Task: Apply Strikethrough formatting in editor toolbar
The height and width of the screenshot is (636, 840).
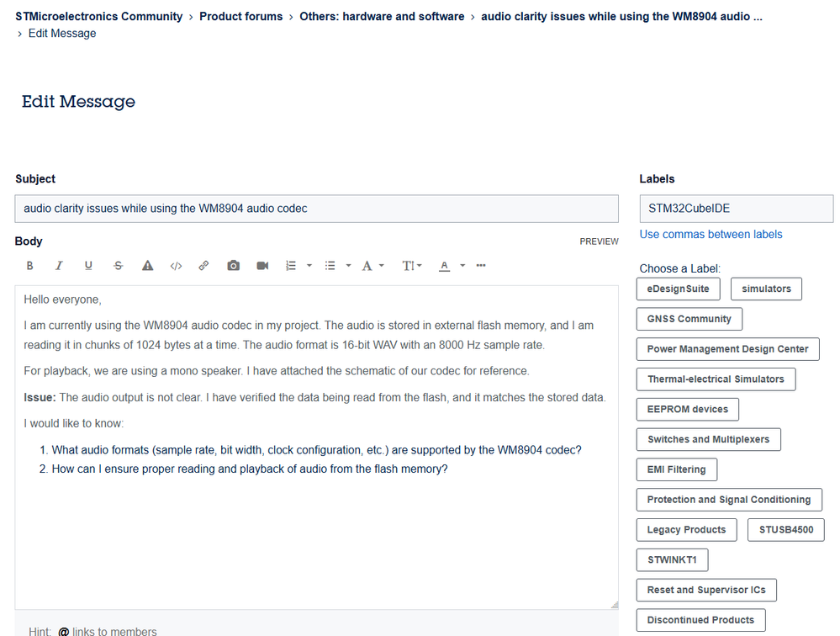Action: (x=118, y=266)
